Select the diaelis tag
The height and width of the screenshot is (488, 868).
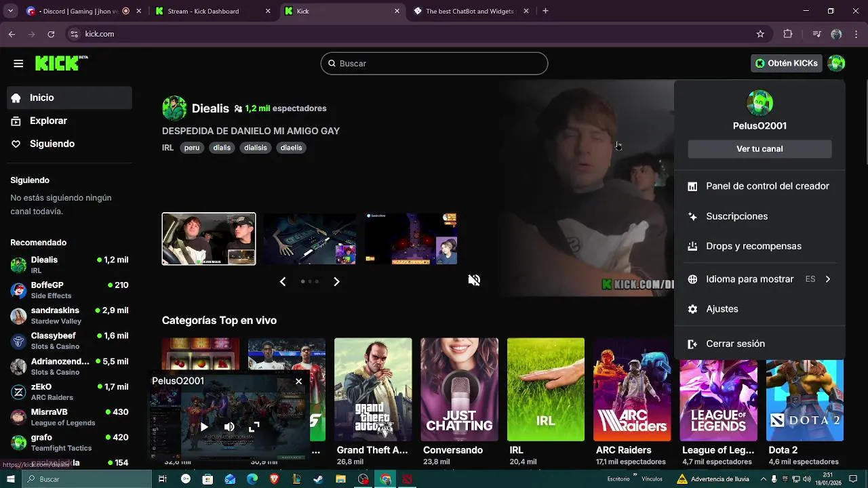(x=291, y=148)
